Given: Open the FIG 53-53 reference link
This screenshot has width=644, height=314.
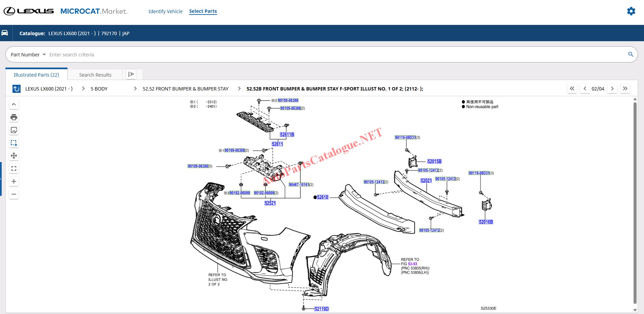Looking at the screenshot, I should pyautogui.click(x=412, y=264).
